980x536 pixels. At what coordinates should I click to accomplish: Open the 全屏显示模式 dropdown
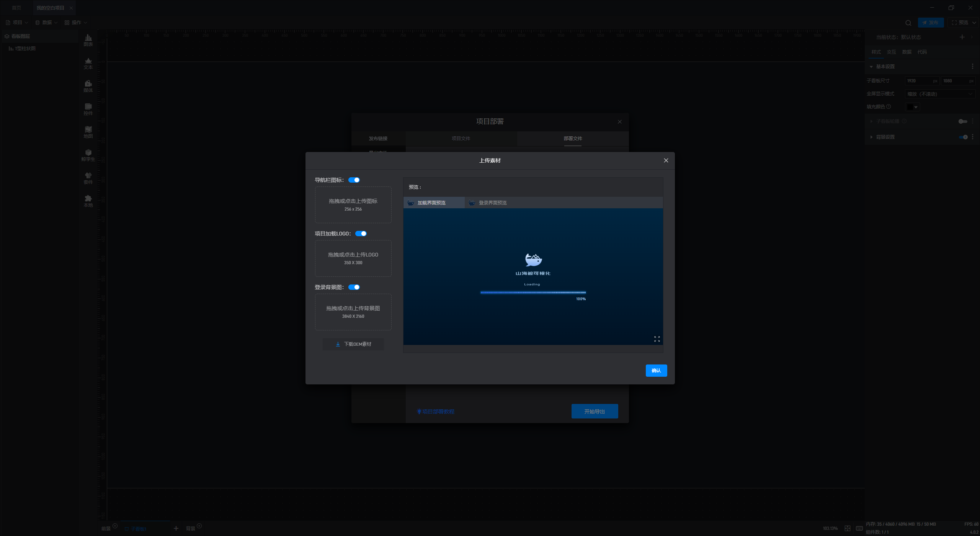click(939, 94)
